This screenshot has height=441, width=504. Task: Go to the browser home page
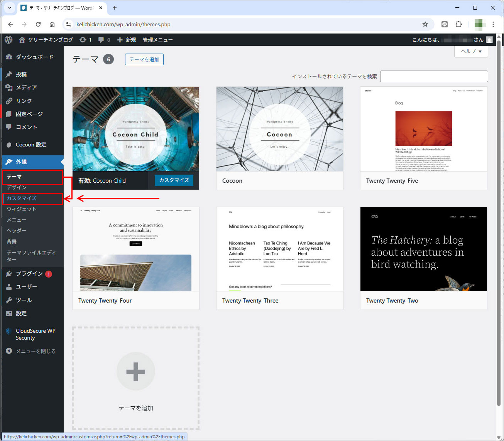(x=52, y=24)
